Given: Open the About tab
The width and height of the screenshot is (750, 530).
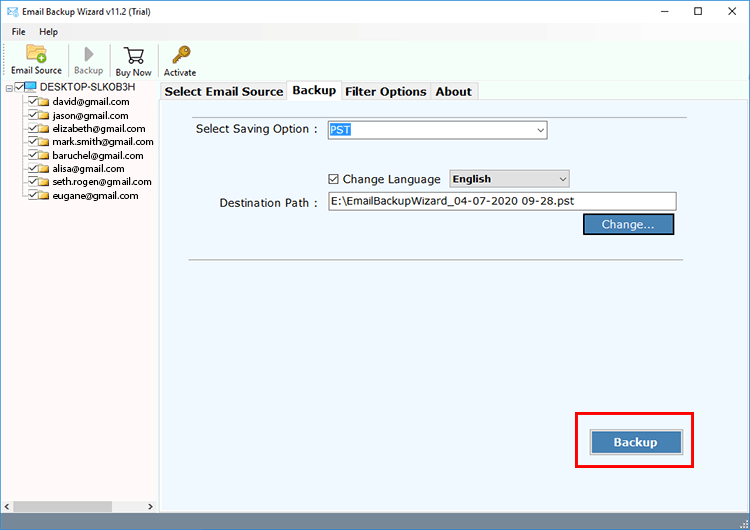Looking at the screenshot, I should click(x=453, y=91).
